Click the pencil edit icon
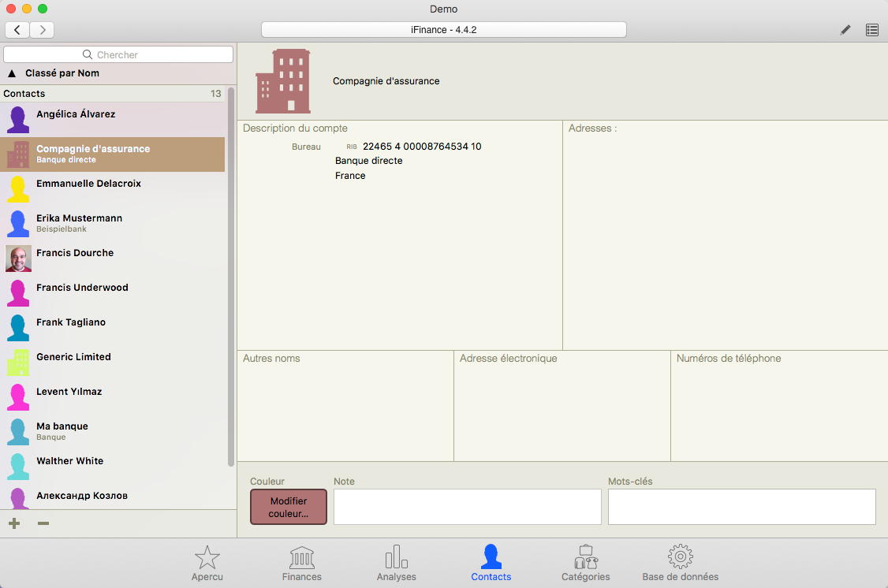This screenshot has width=888, height=588. pyautogui.click(x=845, y=30)
